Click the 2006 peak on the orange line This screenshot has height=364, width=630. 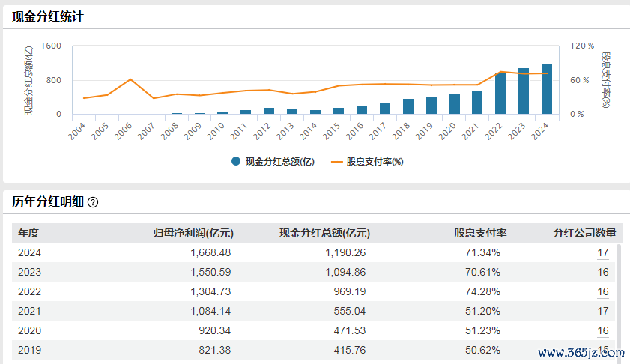point(130,79)
